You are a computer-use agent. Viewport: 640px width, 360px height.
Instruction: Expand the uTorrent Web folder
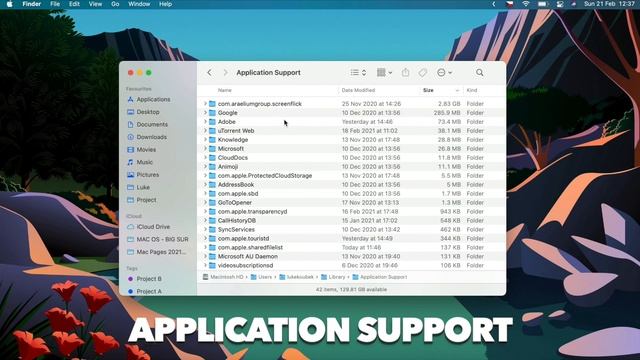point(205,131)
